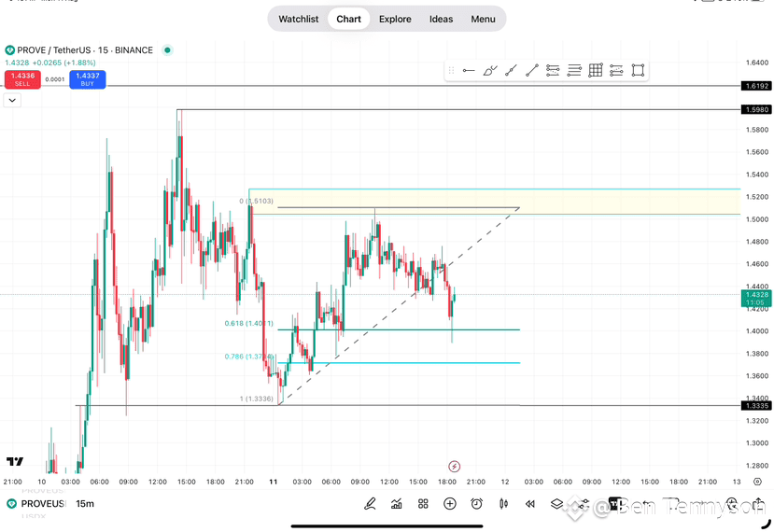
Task: Open the chart settings sliders icon
Action: click(584, 504)
